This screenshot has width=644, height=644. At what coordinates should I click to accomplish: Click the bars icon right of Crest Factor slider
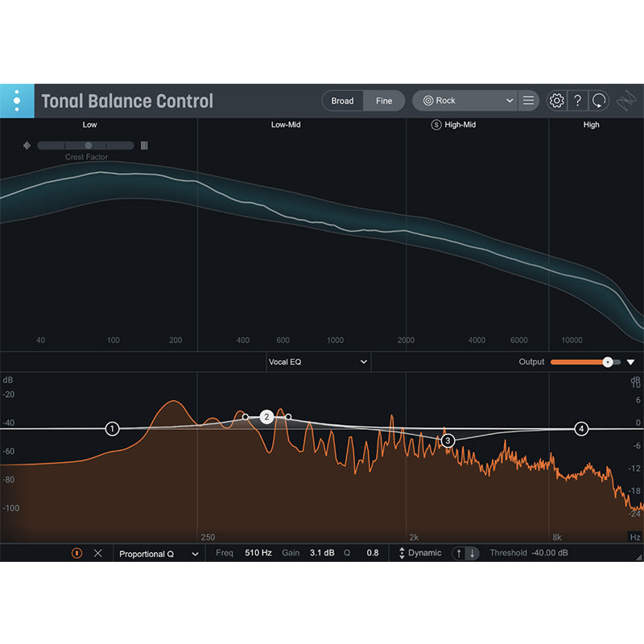(144, 145)
